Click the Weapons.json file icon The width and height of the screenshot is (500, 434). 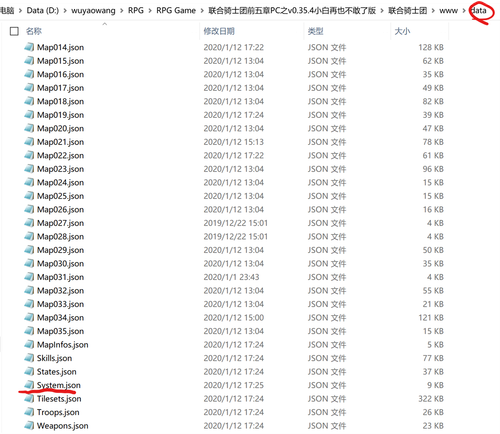pyautogui.click(x=29, y=426)
